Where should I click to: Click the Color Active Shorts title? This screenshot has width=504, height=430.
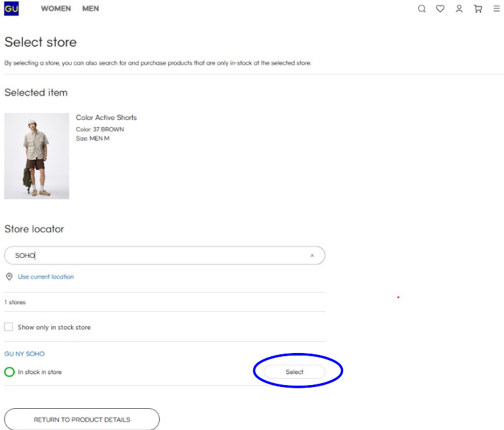[106, 117]
